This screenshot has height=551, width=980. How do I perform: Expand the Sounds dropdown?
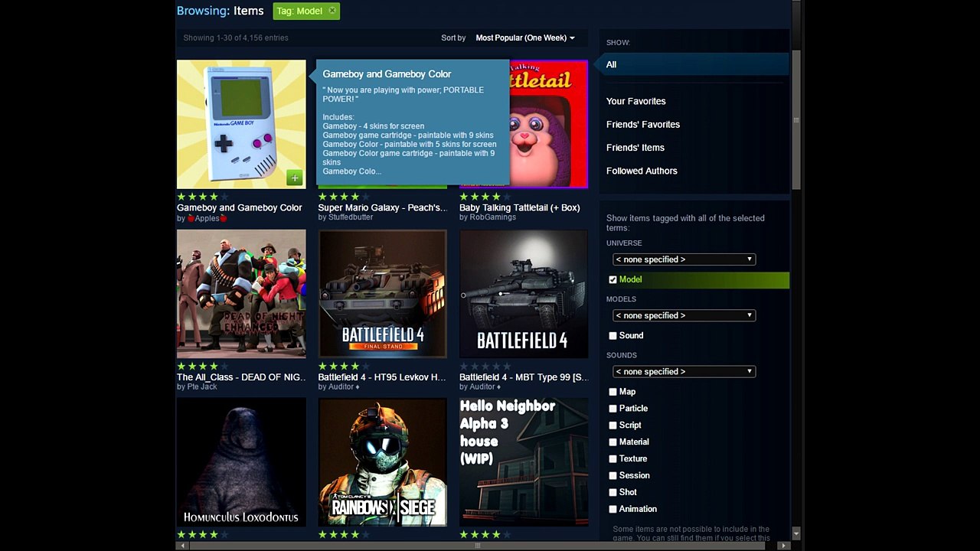click(684, 371)
